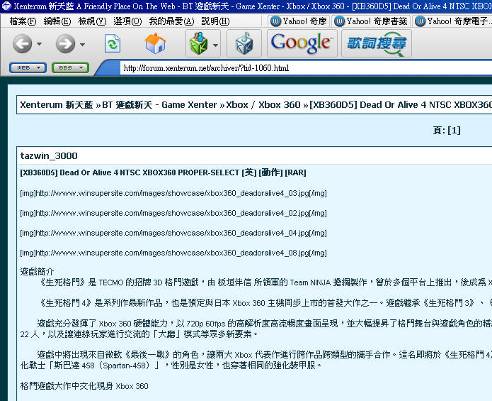Click the image URL ending deadoralive4_04.jpg
The height and width of the screenshot is (401, 492).
click(x=173, y=233)
